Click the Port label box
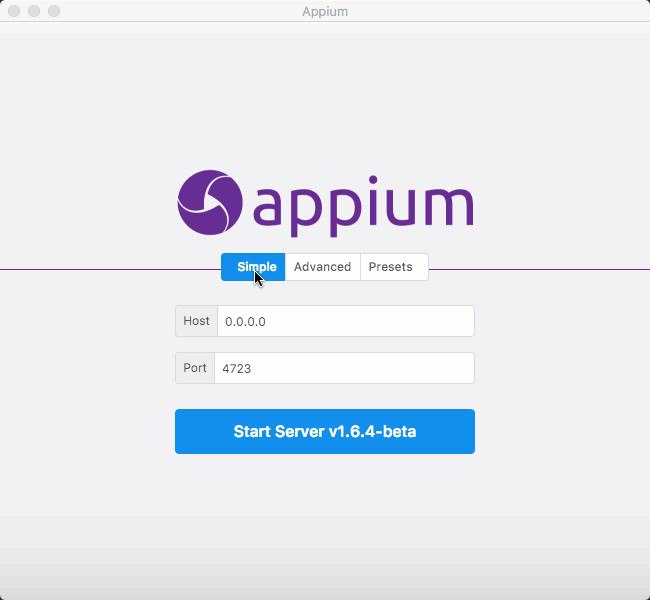650x600 pixels. tap(195, 368)
